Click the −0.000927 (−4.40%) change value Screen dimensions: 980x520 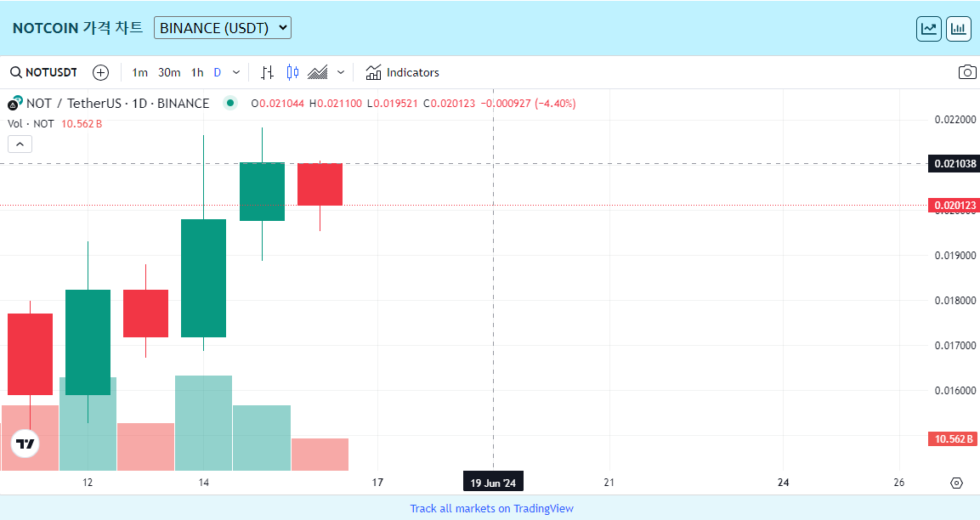(528, 104)
